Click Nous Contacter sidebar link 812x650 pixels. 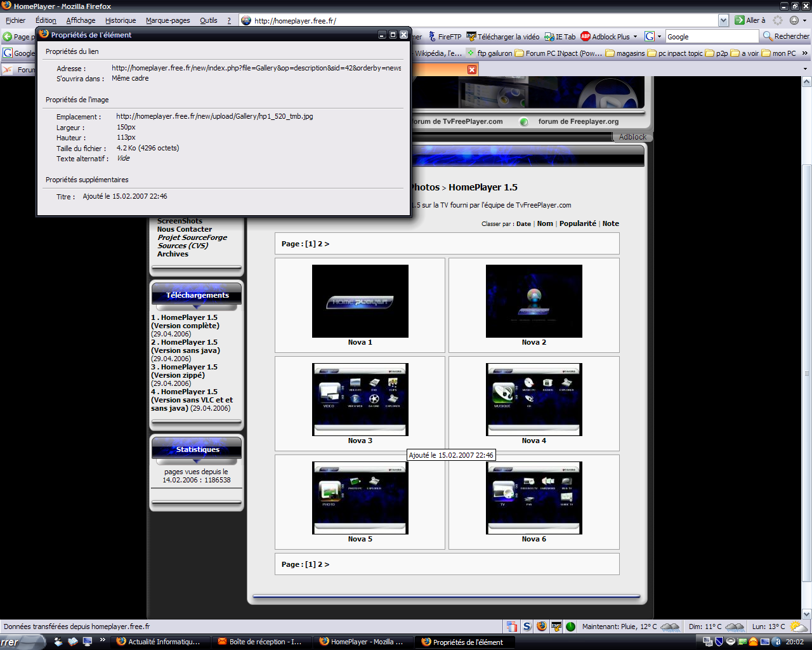185,229
